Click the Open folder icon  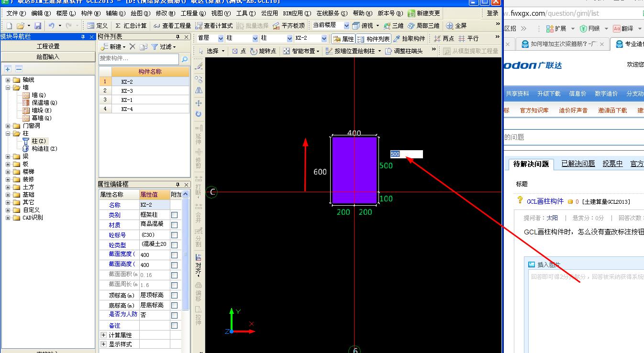click(21, 26)
